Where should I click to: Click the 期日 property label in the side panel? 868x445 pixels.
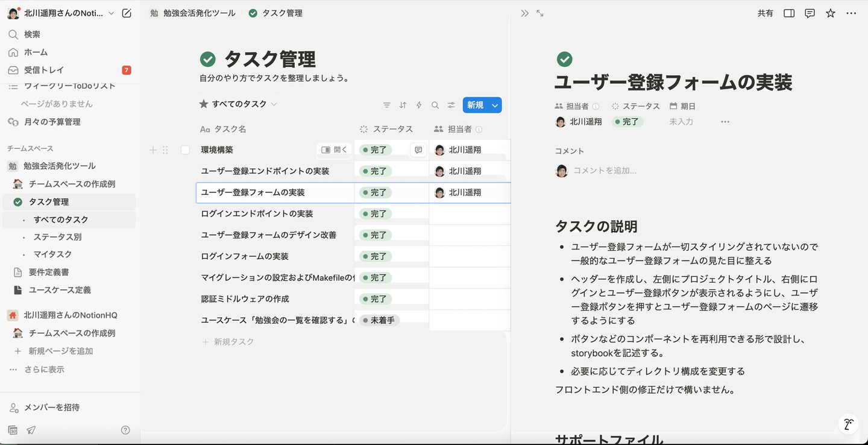(x=682, y=106)
